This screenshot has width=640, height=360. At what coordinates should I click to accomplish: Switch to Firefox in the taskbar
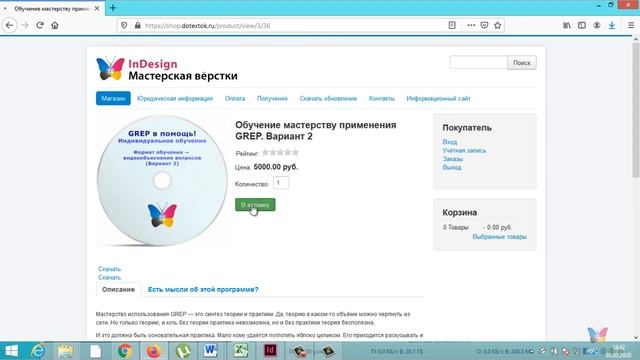153,351
